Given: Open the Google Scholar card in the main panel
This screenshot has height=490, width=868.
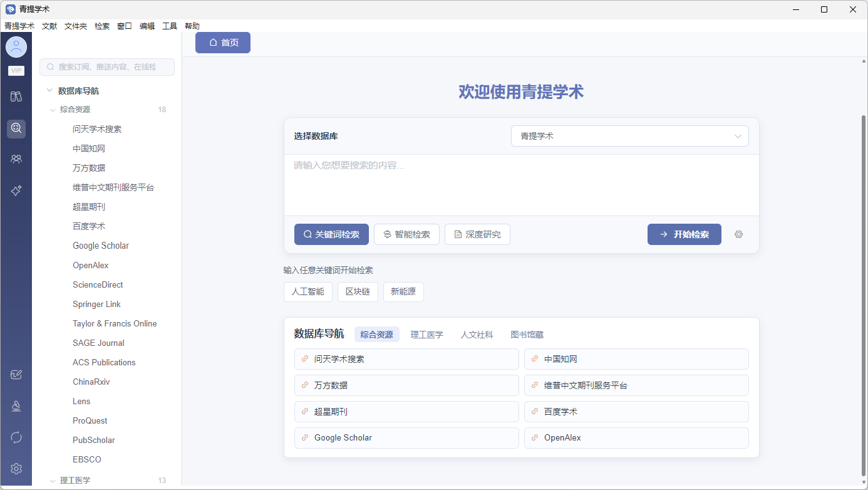Looking at the screenshot, I should click(x=406, y=438).
